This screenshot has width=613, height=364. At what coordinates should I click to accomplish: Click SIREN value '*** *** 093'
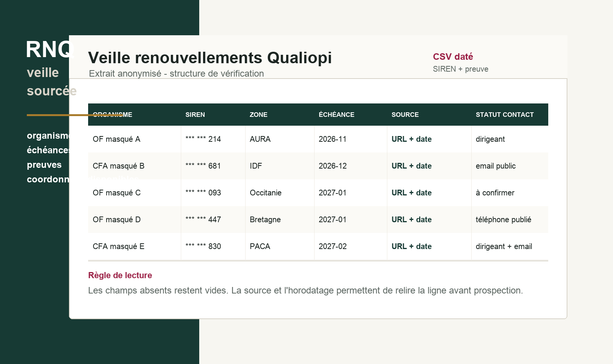click(x=203, y=193)
